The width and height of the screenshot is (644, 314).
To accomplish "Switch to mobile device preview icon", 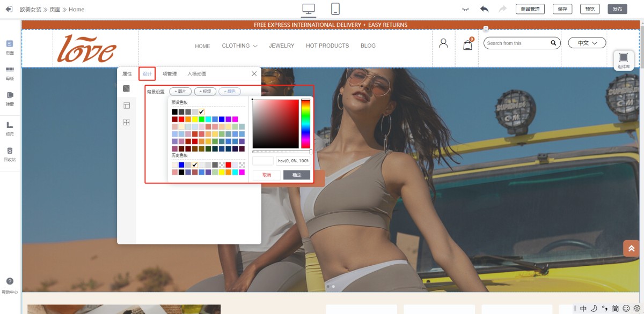I will [x=335, y=9].
